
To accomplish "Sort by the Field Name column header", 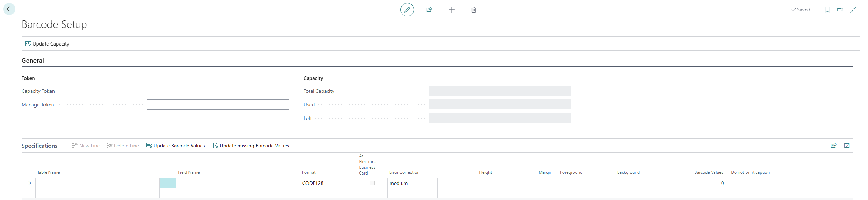I will coord(189,172).
